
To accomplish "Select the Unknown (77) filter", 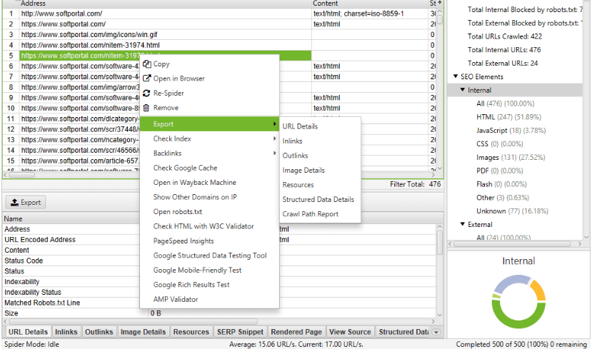I will pyautogui.click(x=512, y=211).
